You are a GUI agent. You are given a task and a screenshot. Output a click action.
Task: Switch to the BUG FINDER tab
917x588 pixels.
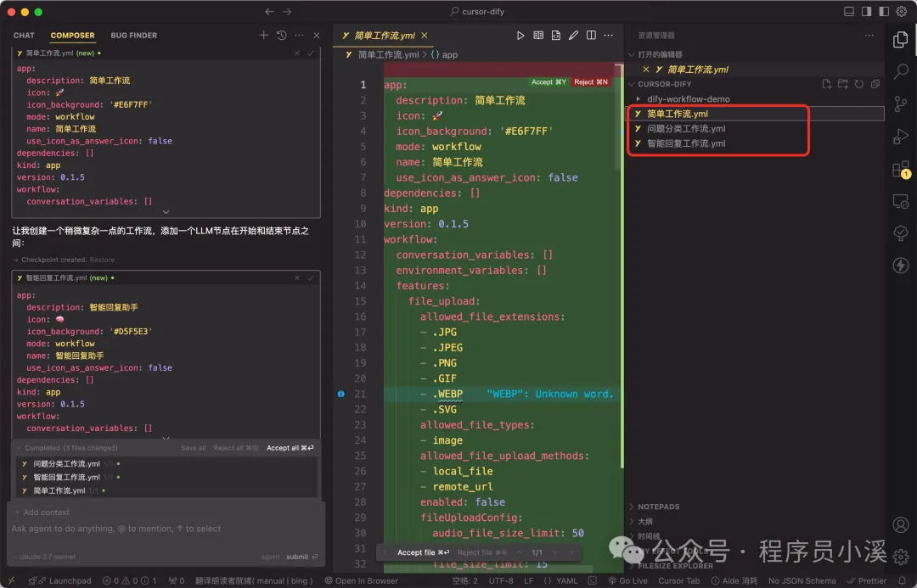[133, 35]
